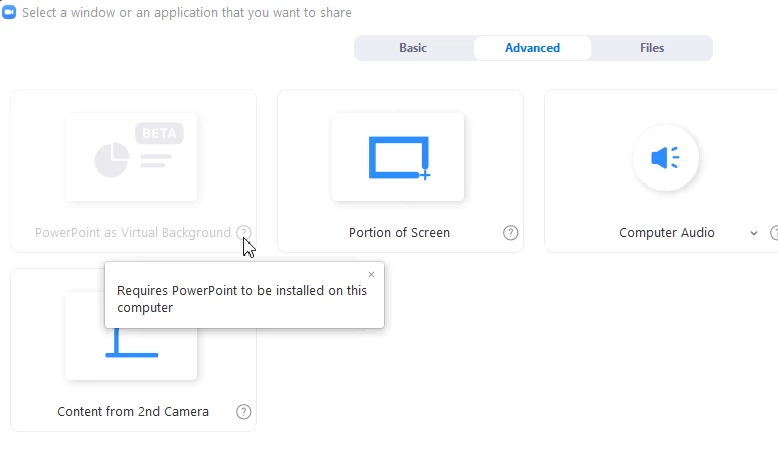Open help for Content from 2nd Camera
778x453 pixels.
243,411
